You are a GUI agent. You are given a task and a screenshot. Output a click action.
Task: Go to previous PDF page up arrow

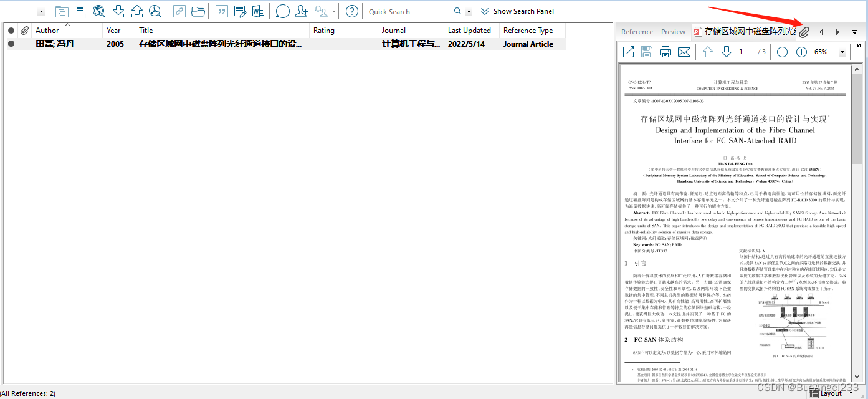pos(708,52)
